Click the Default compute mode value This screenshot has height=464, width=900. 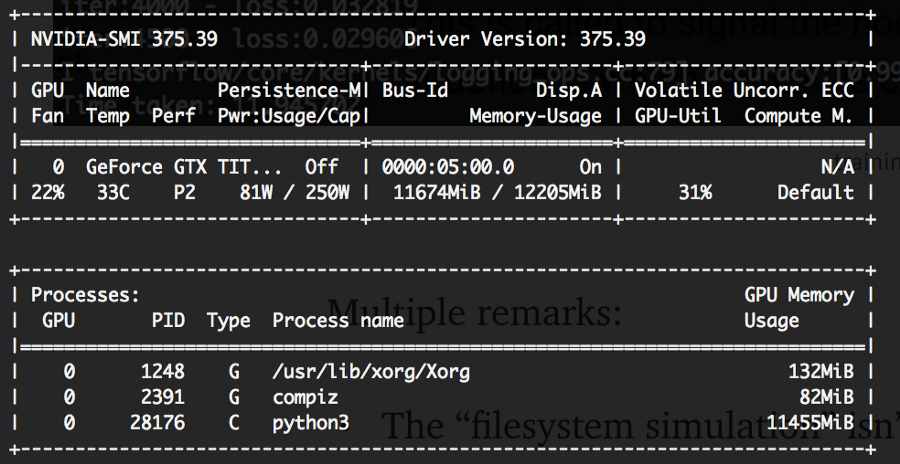click(816, 192)
